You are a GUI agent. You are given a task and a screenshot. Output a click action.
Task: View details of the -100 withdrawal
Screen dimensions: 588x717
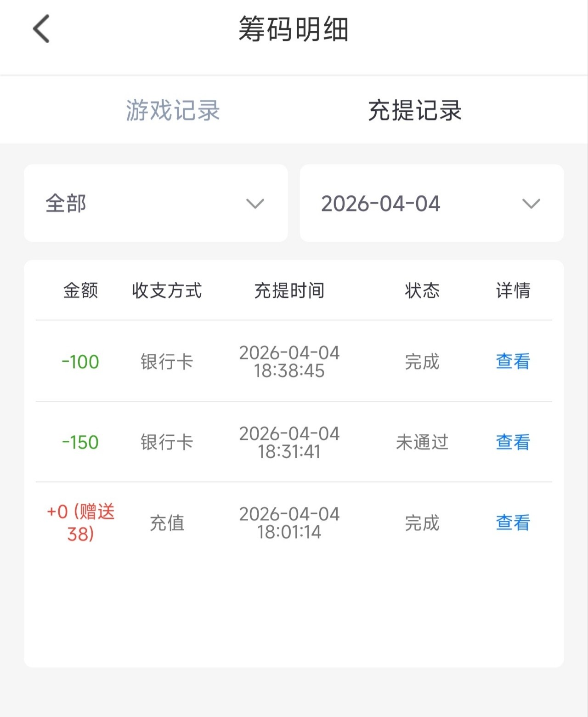513,362
